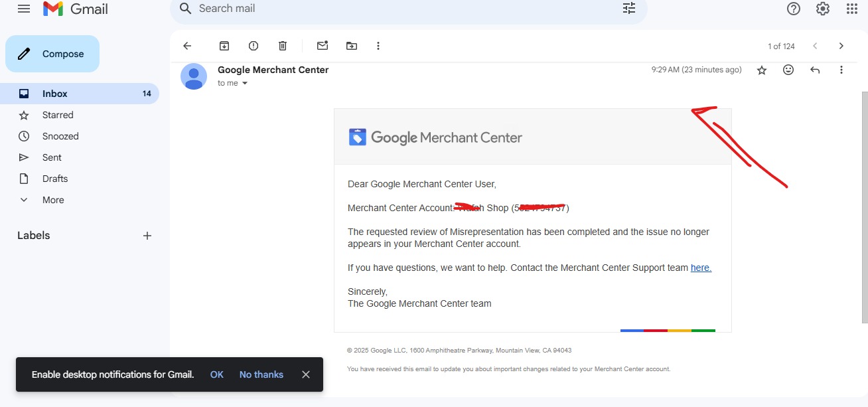The width and height of the screenshot is (868, 407).
Task: Click the Move to folder icon
Action: (x=352, y=46)
